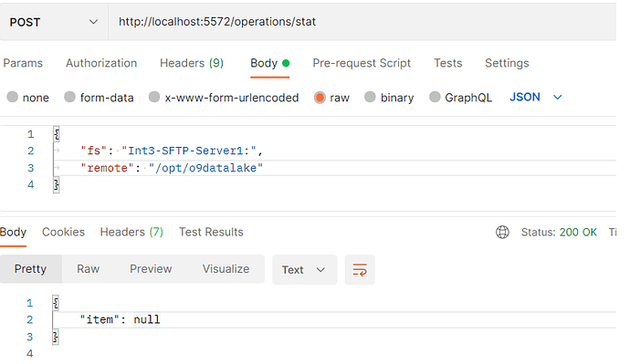
Task: Switch to the Raw response view
Action: click(88, 269)
